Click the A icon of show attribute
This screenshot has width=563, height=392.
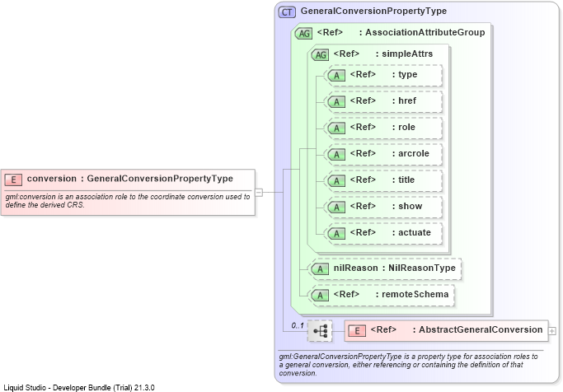point(336,207)
